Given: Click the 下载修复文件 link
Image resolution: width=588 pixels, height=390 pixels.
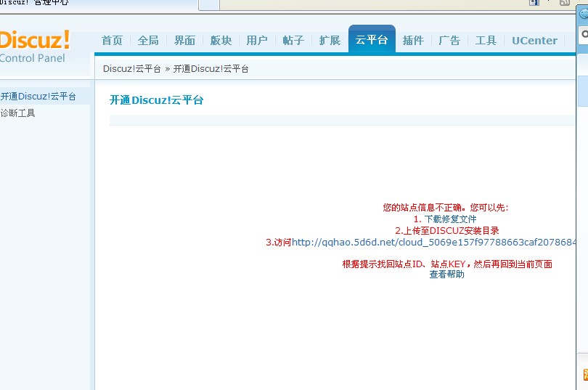Looking at the screenshot, I should coord(450,219).
